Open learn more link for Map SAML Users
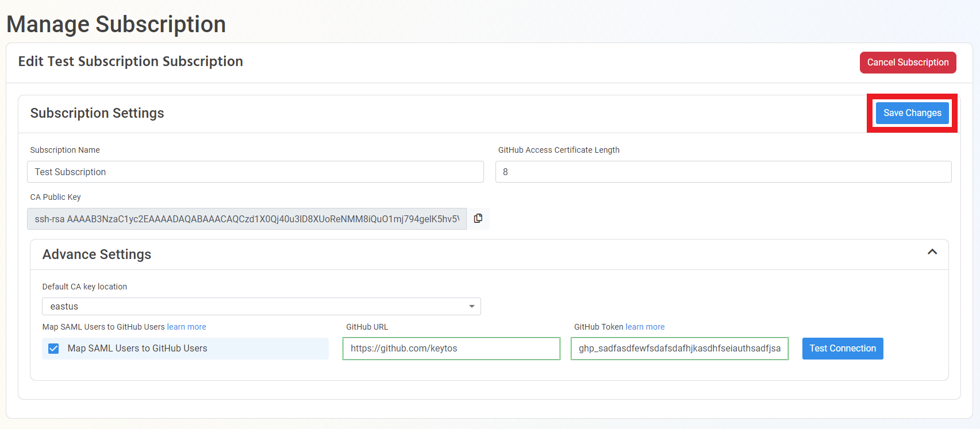980x429 pixels. tap(187, 327)
